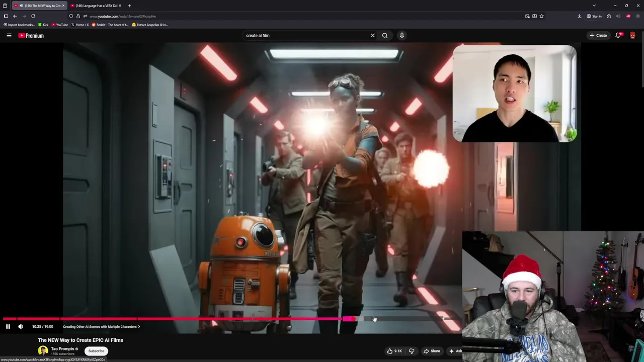Open the recent browsing tab-view icon
This screenshot has width=644, height=362.
point(5,6)
